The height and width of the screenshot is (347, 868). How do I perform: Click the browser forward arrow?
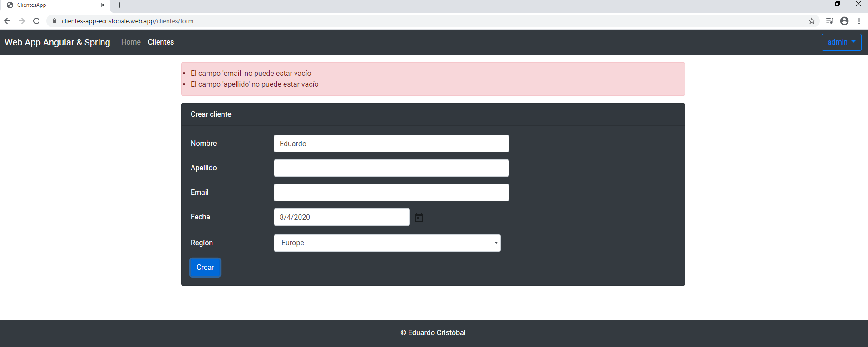click(x=22, y=21)
